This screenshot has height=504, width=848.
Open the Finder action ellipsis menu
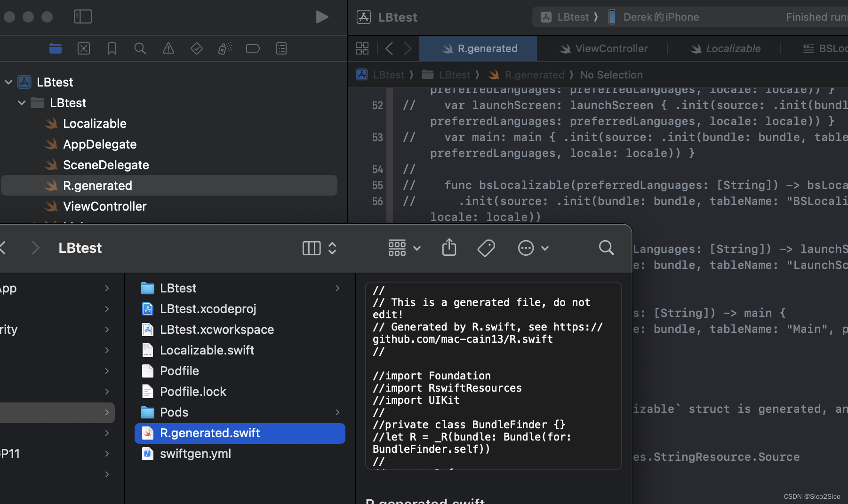[x=533, y=248]
